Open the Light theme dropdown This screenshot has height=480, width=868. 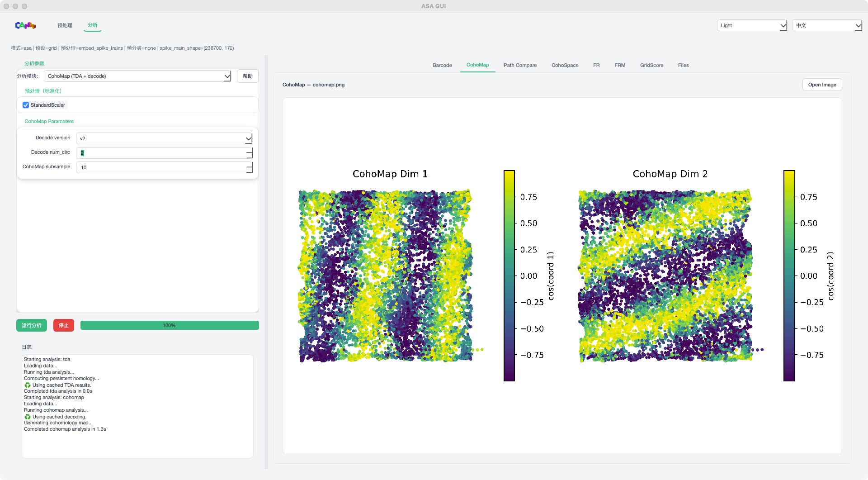point(752,25)
